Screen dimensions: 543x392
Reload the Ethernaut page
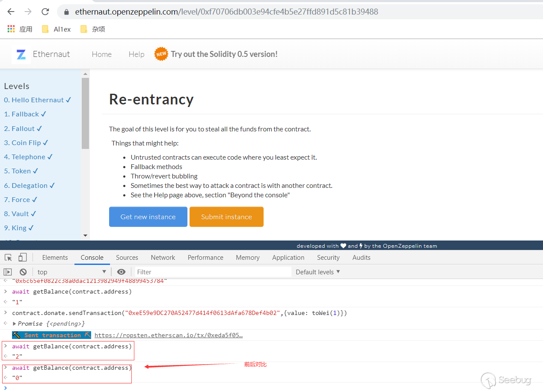point(45,12)
